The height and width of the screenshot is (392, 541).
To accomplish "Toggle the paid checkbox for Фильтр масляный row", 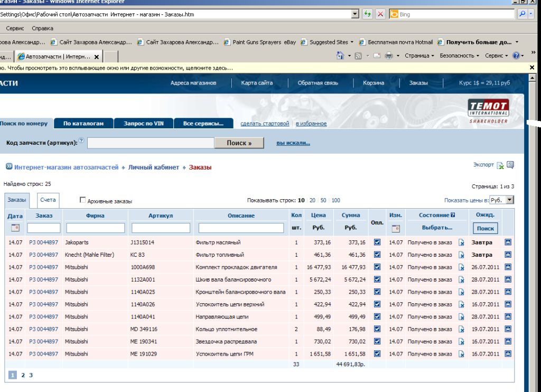I will tap(377, 242).
